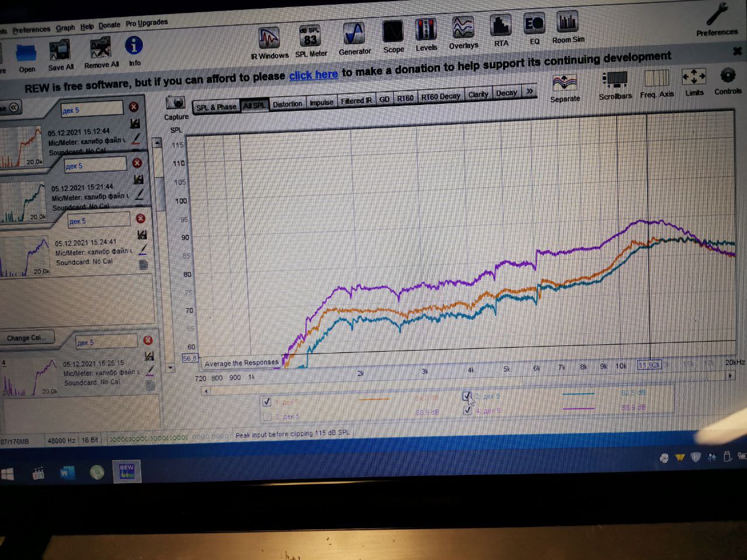Click the Remove All icon

point(100,52)
